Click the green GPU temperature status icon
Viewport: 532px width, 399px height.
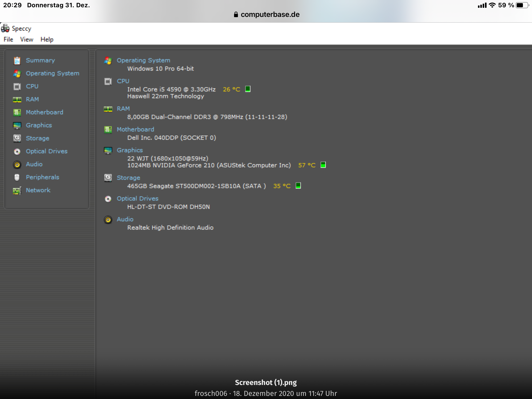323,165
